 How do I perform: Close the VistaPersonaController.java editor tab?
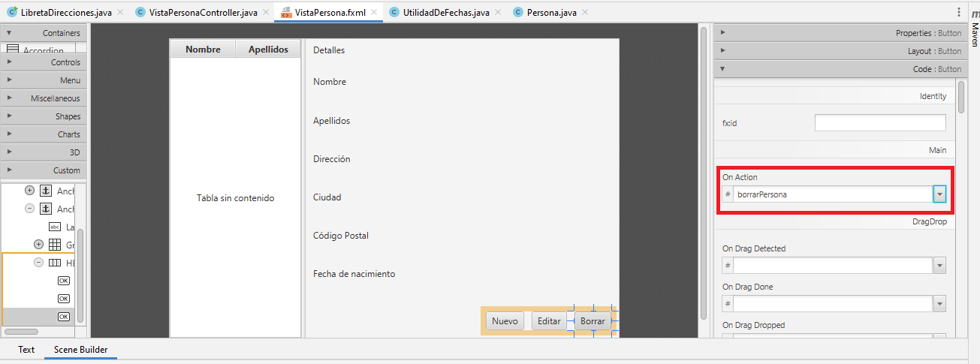pyautogui.click(x=267, y=13)
